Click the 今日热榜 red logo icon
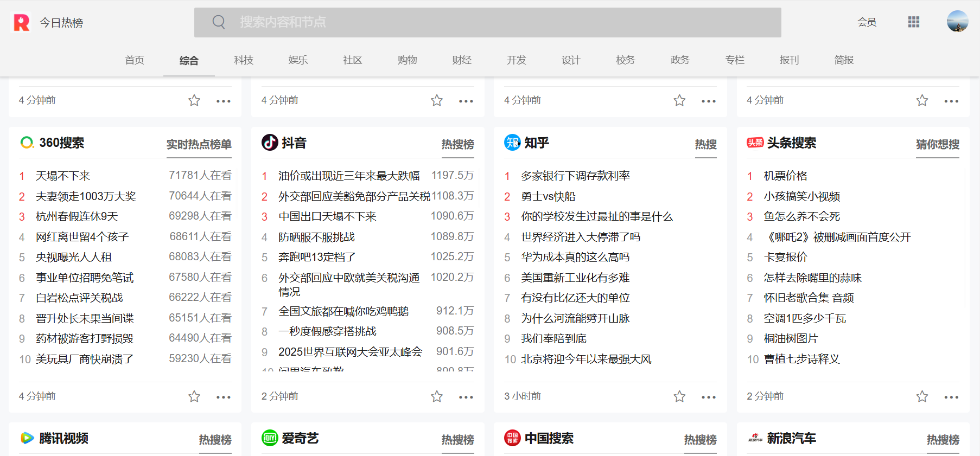Screen dimensions: 980x456 point(22,22)
